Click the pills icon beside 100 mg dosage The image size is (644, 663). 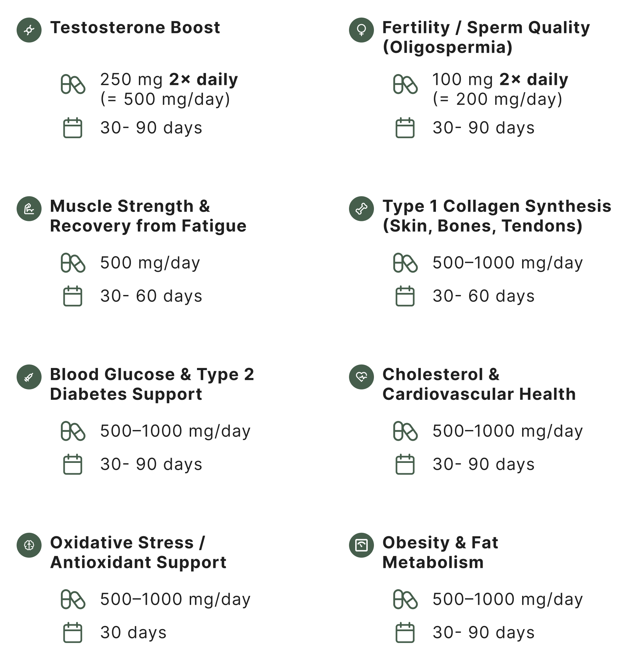[405, 84]
